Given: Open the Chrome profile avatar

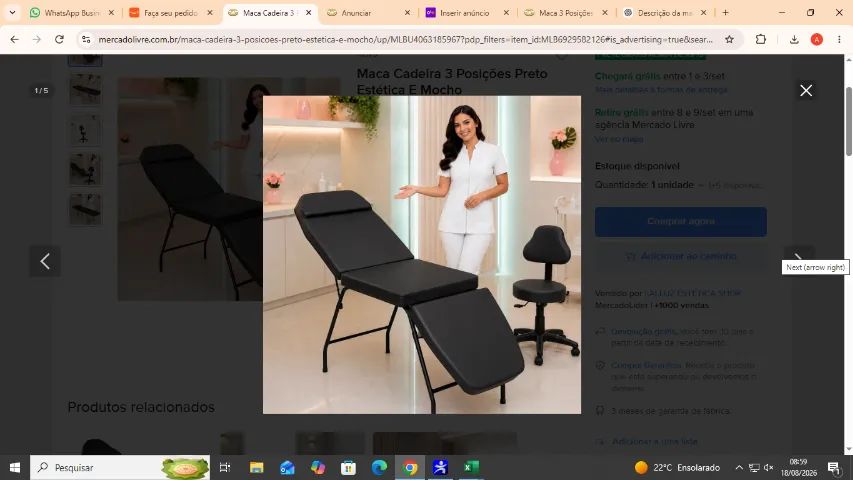Looking at the screenshot, I should tap(817, 39).
